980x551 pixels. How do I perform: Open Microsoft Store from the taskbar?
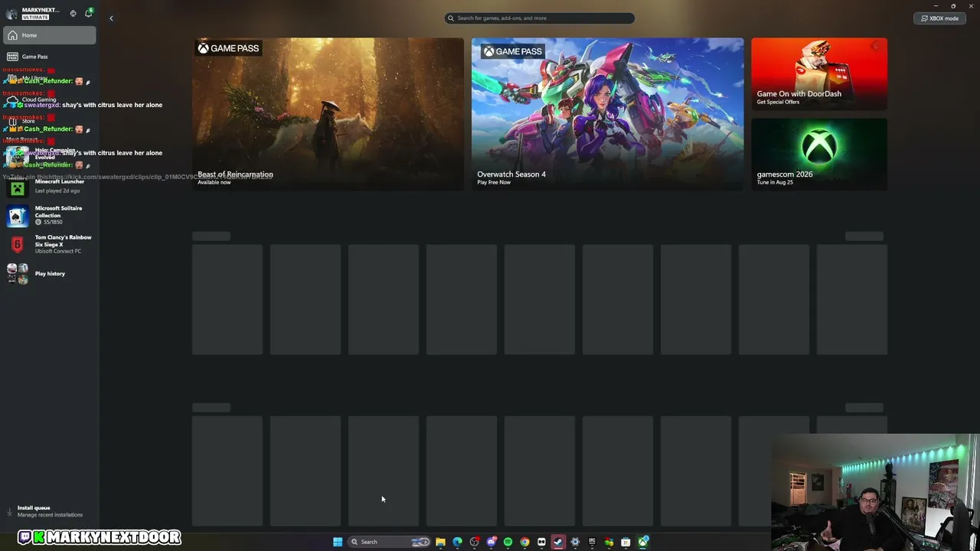[x=626, y=542]
